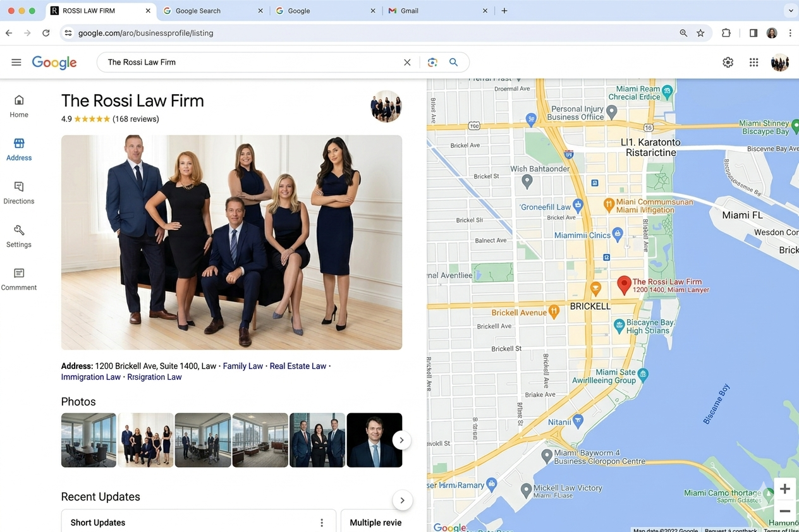Screen dimensions: 799x532
Task: Click the zoom magnifier in address bar
Action: (x=683, y=33)
